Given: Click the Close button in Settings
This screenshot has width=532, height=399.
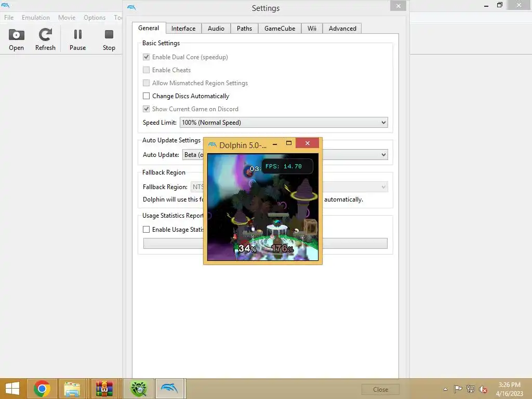Looking at the screenshot, I should (x=380, y=390).
